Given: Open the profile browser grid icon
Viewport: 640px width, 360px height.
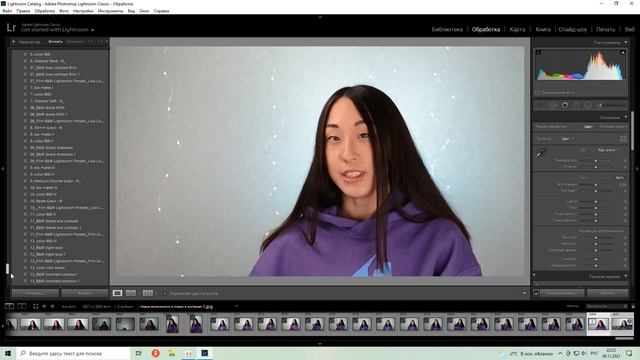Looking at the screenshot, I should click(x=623, y=139).
